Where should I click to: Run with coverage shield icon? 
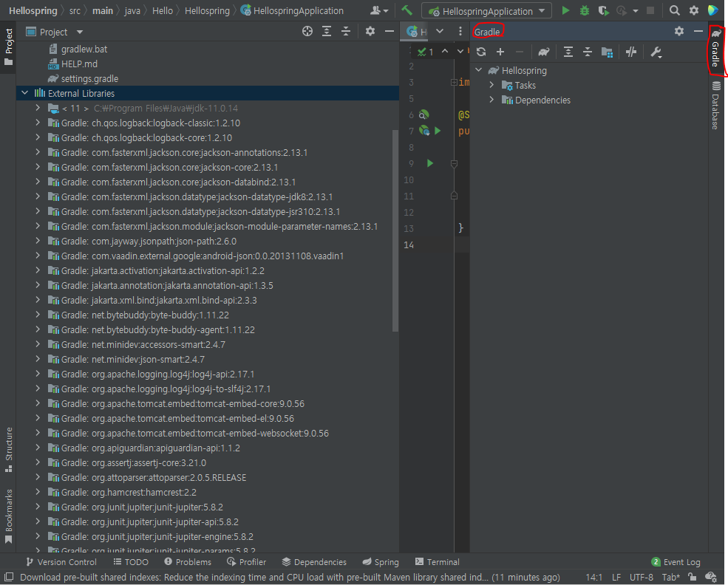(x=603, y=10)
